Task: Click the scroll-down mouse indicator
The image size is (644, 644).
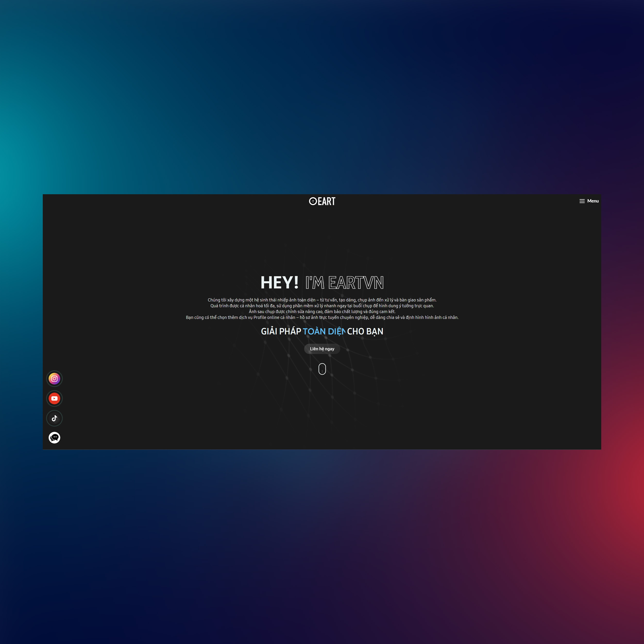Action: 322,369
